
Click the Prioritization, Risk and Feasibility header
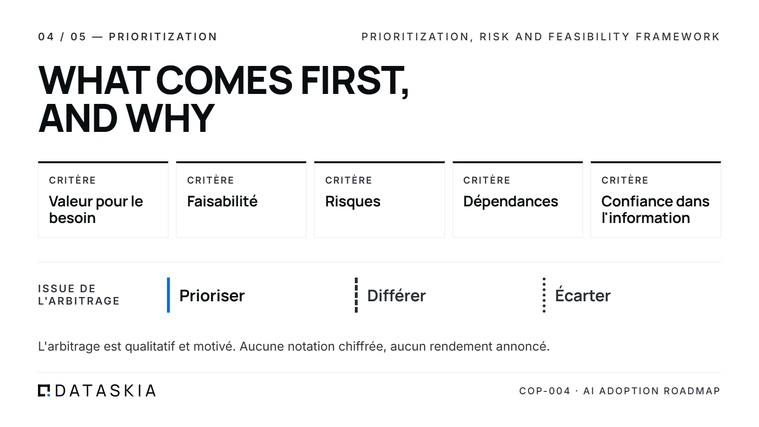[541, 37]
